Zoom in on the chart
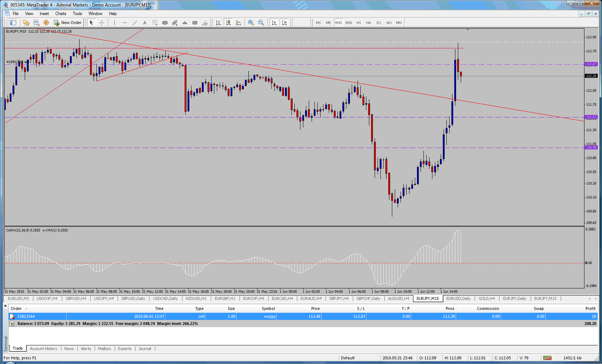This screenshot has height=364, width=602. (x=251, y=23)
